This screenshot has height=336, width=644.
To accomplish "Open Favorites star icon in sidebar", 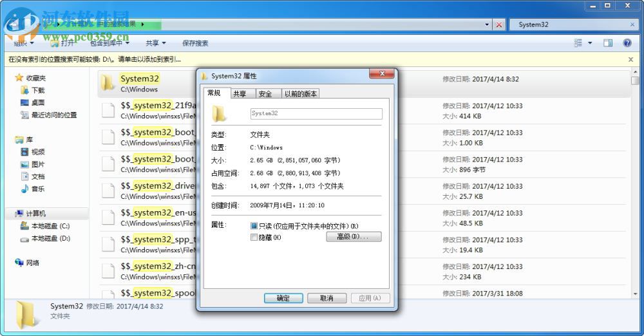I will click(19, 78).
